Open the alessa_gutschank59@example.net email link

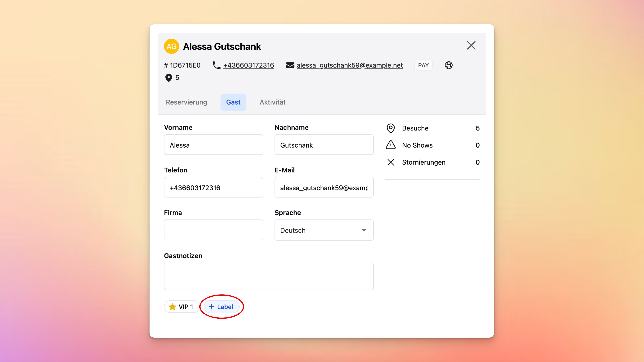point(349,65)
